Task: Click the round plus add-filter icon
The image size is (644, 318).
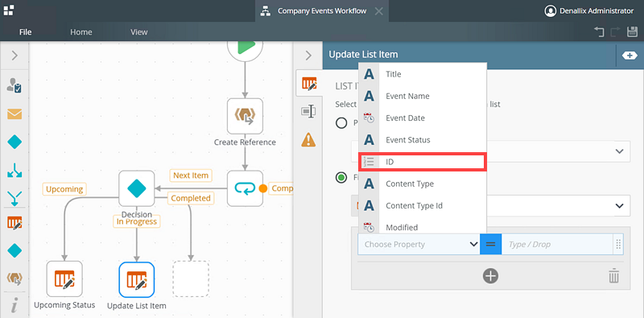Action: tap(490, 275)
